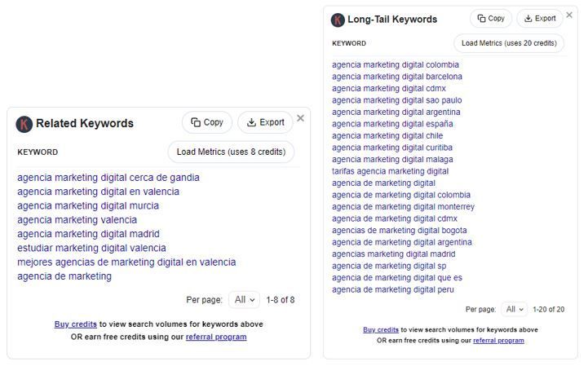Load Metrics using 8 credits
The width and height of the screenshot is (588, 366).
coord(231,152)
